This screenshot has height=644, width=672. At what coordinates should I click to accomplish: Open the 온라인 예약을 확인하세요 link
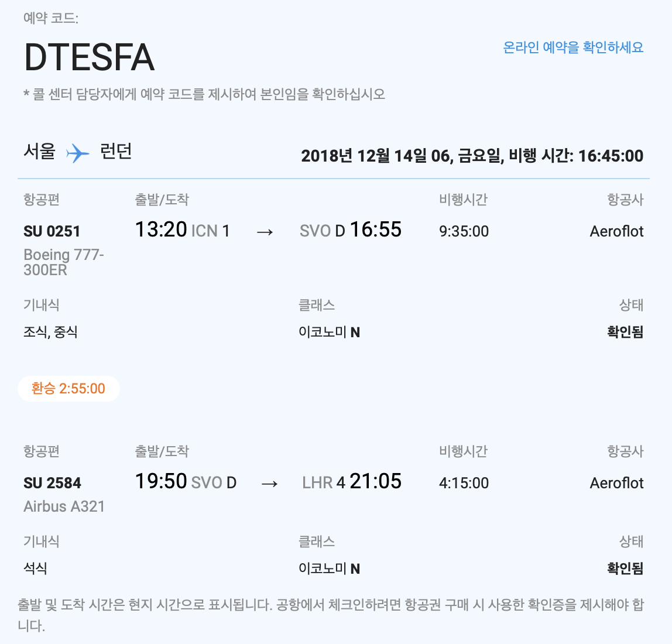[573, 47]
